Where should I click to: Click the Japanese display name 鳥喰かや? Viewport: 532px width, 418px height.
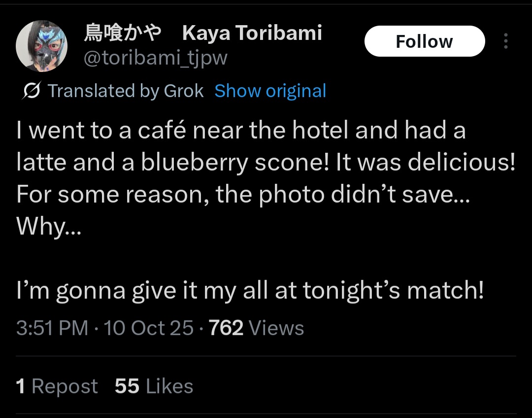click(123, 33)
